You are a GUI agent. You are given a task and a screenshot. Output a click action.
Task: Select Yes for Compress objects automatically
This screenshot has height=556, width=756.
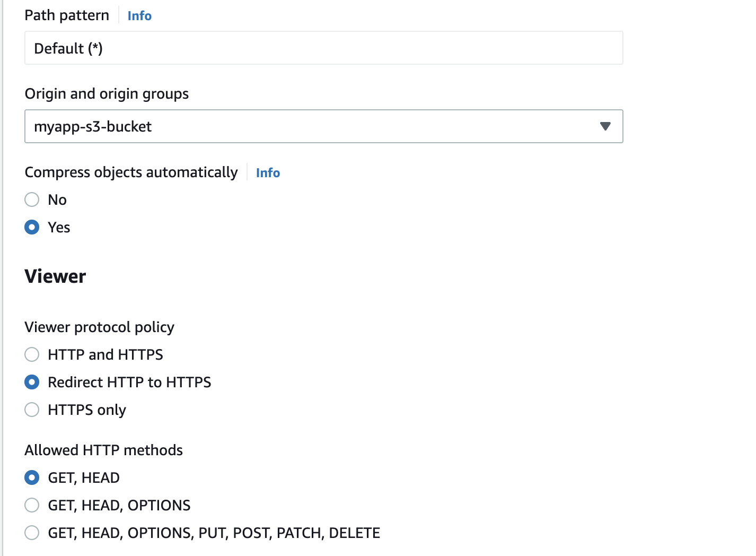[x=32, y=227]
